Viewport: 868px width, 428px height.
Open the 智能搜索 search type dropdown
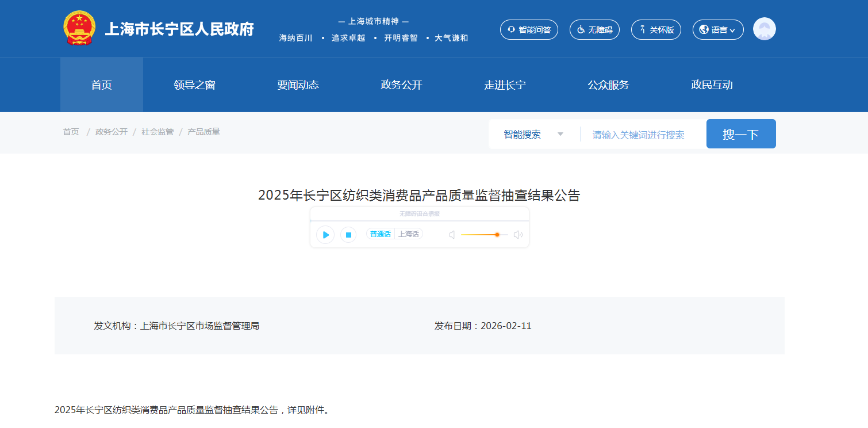click(x=533, y=135)
